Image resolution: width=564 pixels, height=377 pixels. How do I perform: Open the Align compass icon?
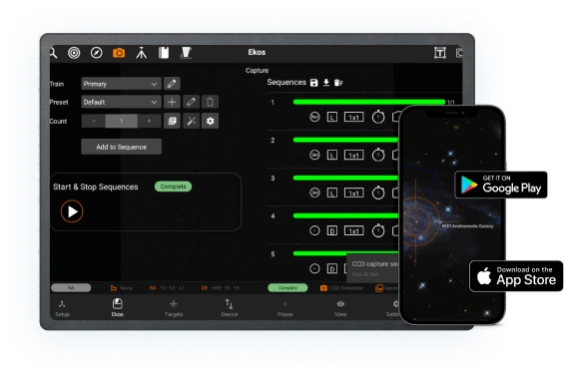click(96, 53)
